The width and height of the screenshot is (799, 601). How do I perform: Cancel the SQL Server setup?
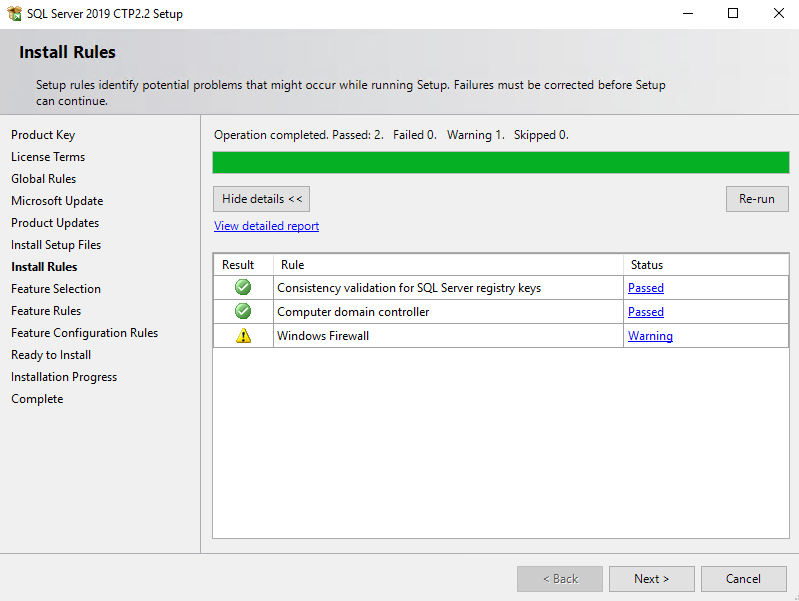(743, 579)
